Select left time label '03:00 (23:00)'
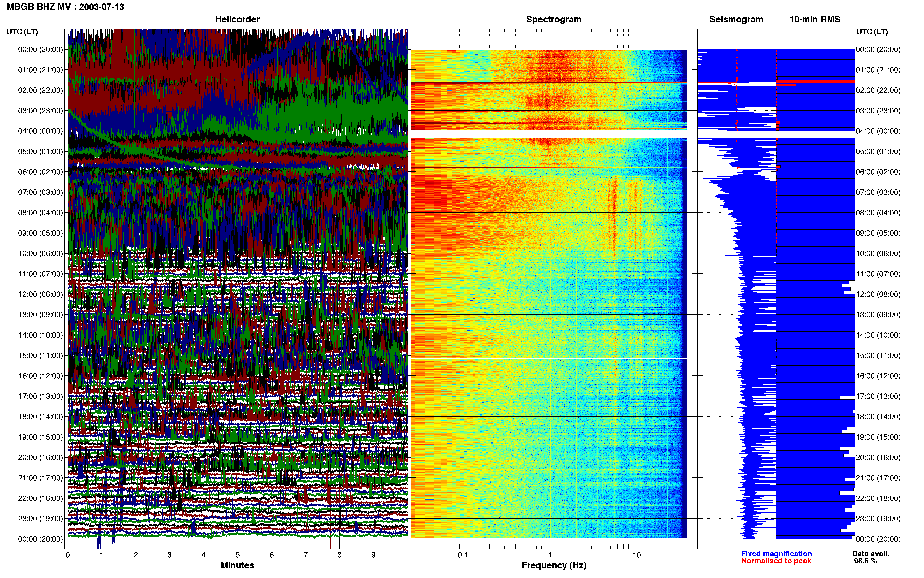The image size is (924, 578). coord(41,111)
